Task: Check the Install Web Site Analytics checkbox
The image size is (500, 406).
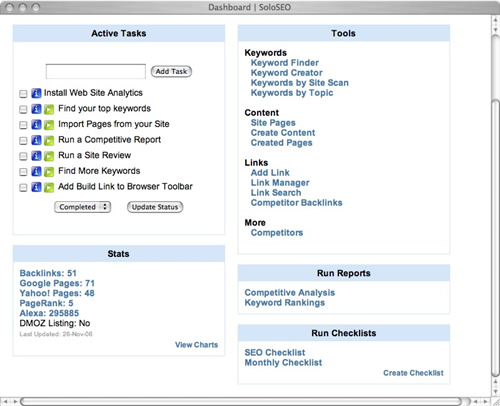Action: (x=23, y=94)
